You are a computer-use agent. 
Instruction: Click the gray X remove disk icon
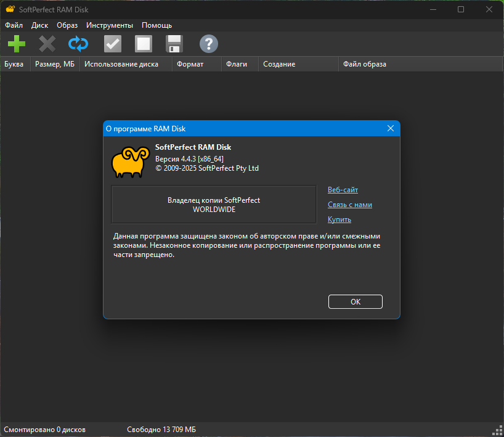pos(47,44)
